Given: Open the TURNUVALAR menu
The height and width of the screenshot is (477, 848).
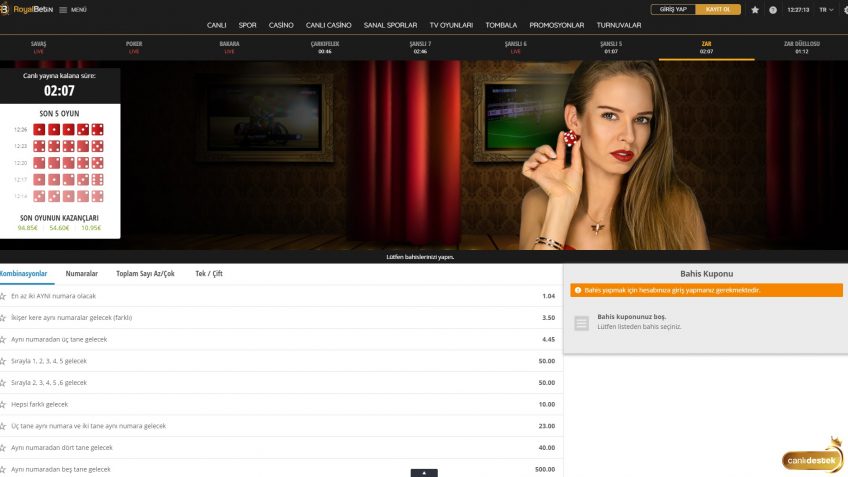Looking at the screenshot, I should click(619, 25).
